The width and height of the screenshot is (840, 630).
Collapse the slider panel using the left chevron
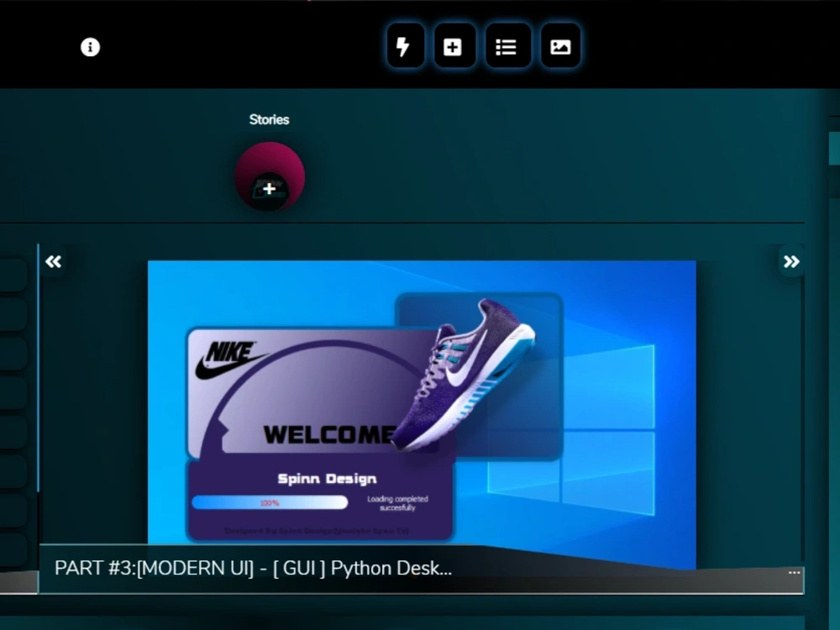[53, 261]
